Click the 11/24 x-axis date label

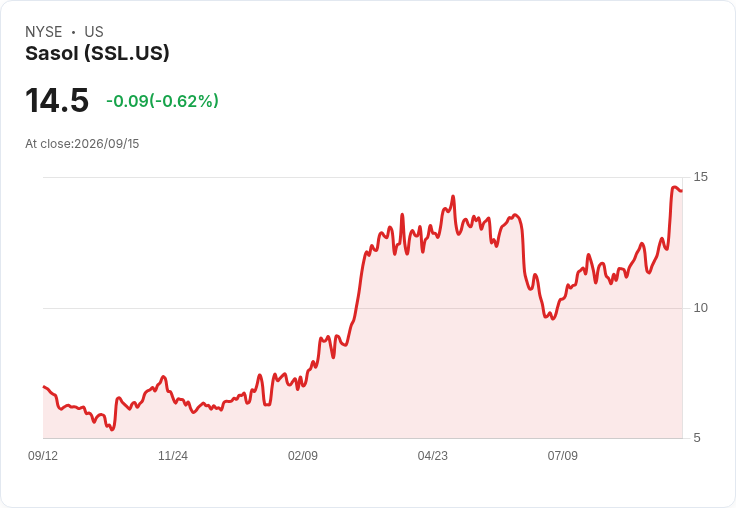tap(173, 455)
